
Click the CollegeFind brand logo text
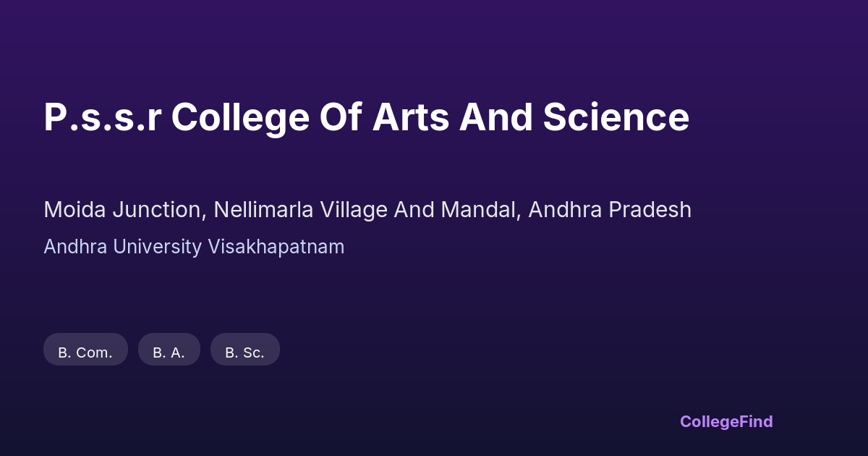pyautogui.click(x=726, y=421)
